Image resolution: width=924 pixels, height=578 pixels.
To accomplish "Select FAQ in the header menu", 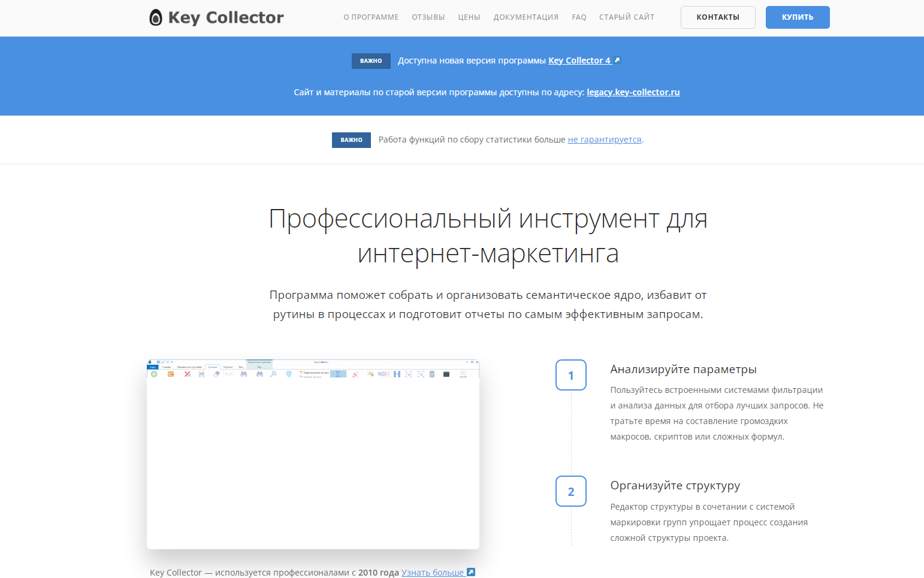I will coord(579,17).
